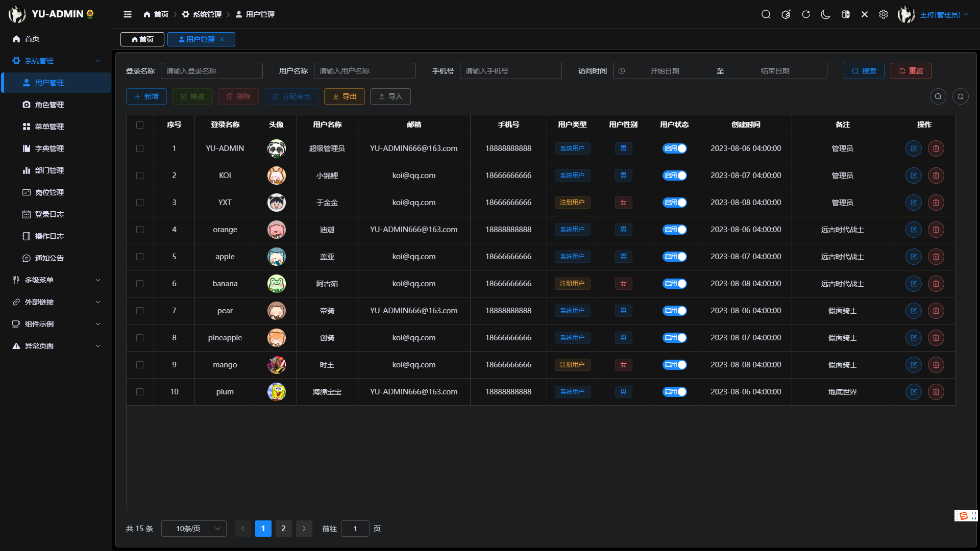
Task: Click the 导出 export button
Action: click(344, 96)
